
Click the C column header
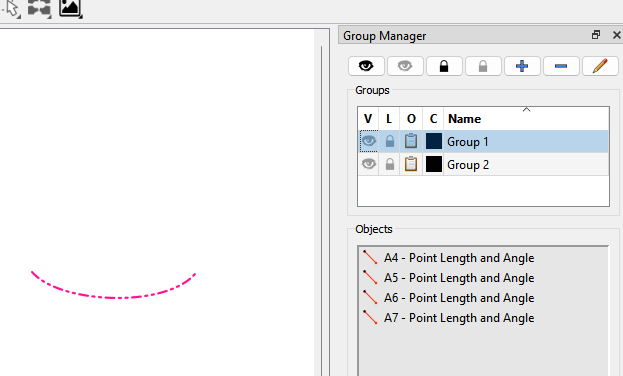point(433,118)
